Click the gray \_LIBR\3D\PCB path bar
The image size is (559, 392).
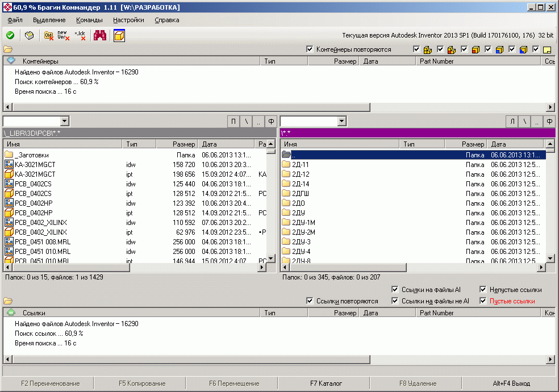point(140,133)
